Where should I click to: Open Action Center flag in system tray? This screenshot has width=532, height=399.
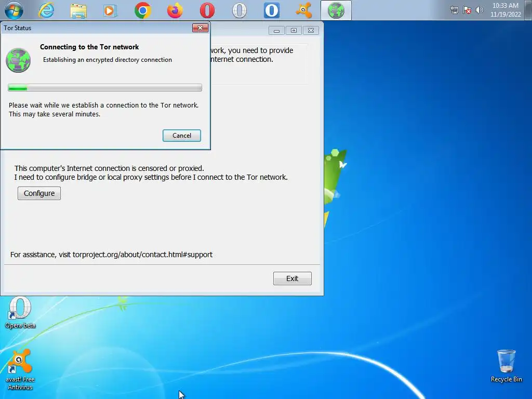click(x=467, y=10)
